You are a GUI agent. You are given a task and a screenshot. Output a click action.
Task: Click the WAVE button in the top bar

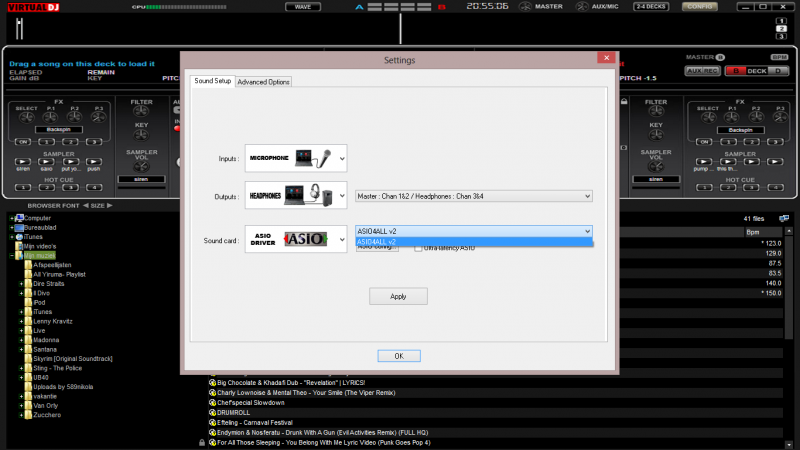pos(303,6)
